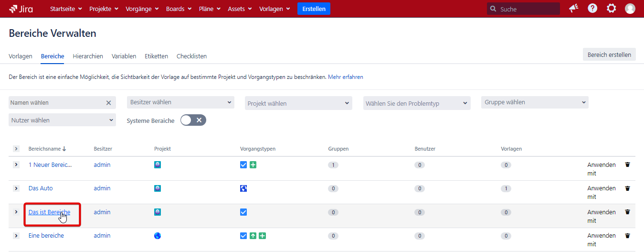
Task: Click the Jira logo in header
Action: pos(21,9)
